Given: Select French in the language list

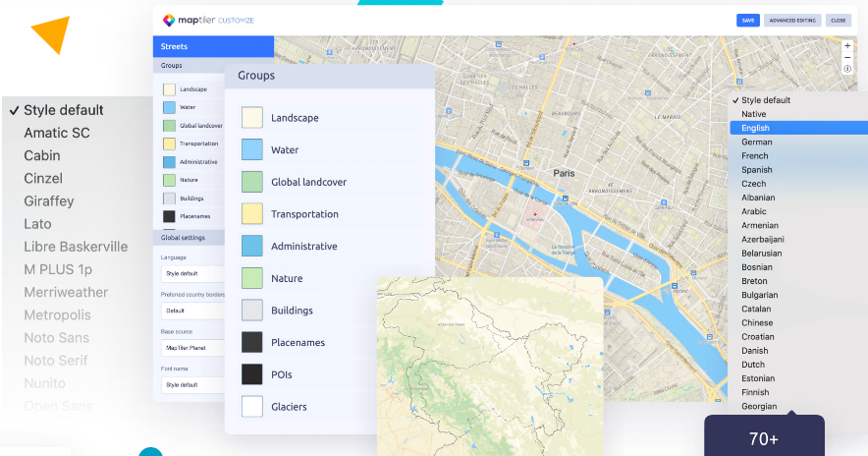Looking at the screenshot, I should point(755,155).
